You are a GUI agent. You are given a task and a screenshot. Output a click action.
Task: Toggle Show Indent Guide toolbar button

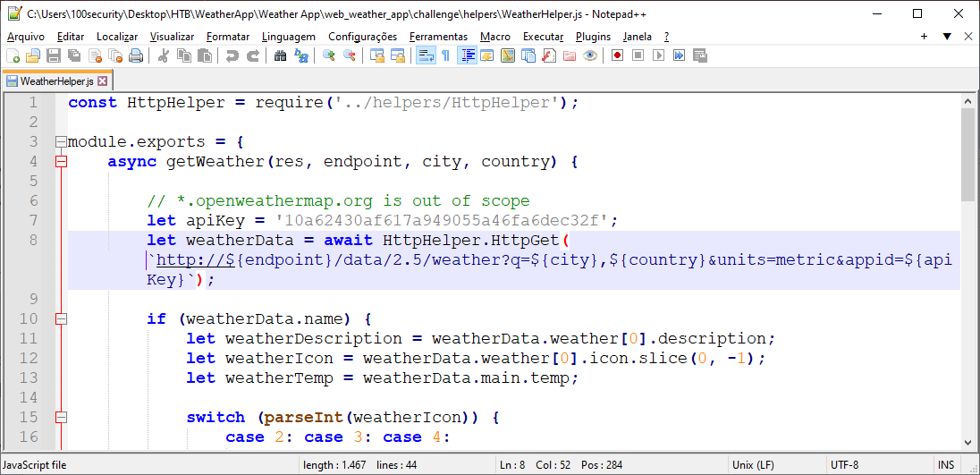pyautogui.click(x=466, y=55)
